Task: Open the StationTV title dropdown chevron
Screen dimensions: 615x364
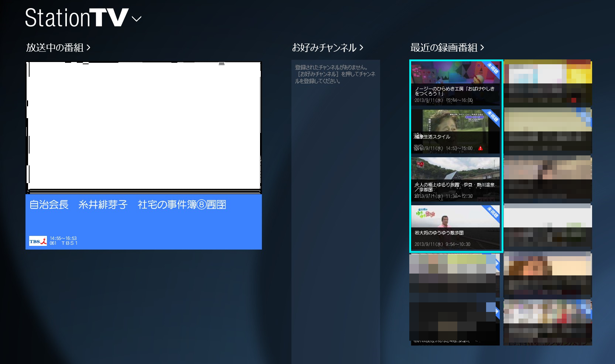Action: [x=137, y=19]
